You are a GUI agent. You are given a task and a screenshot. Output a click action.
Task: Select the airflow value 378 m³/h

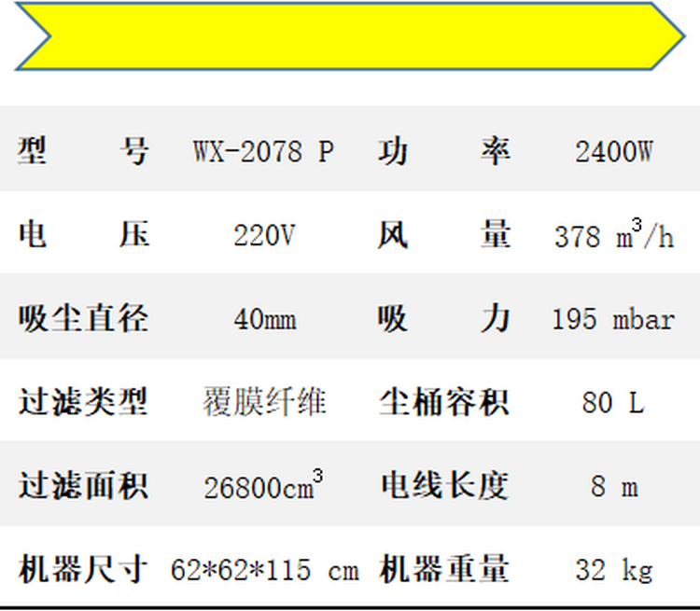click(x=614, y=234)
